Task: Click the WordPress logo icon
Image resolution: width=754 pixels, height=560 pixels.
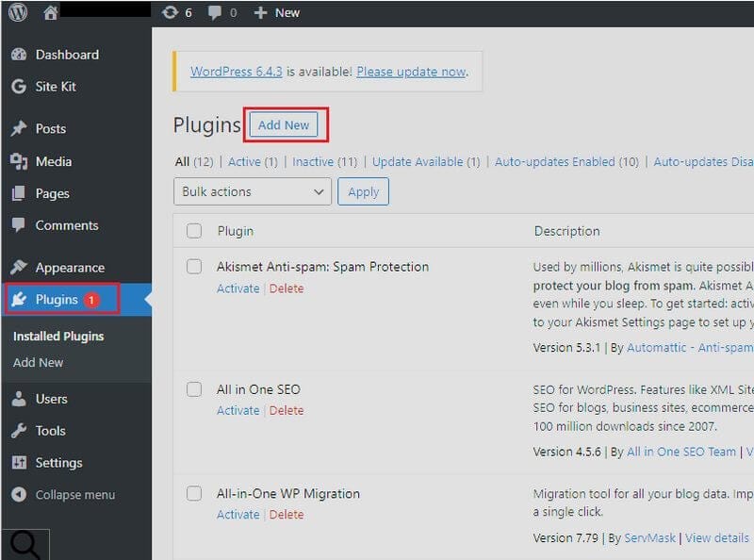Action: (18, 12)
